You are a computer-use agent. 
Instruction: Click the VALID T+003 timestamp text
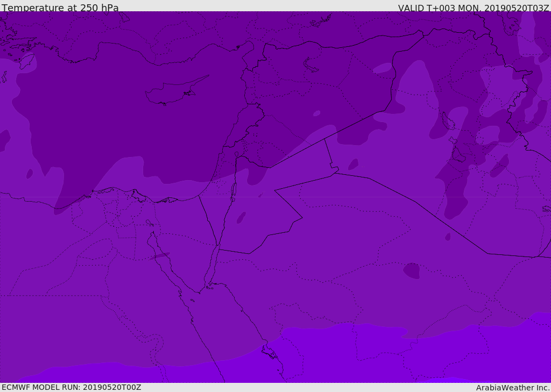click(473, 8)
